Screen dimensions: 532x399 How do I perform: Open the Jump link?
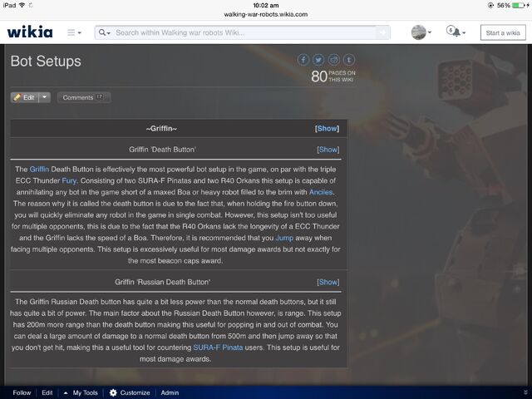coord(284,238)
